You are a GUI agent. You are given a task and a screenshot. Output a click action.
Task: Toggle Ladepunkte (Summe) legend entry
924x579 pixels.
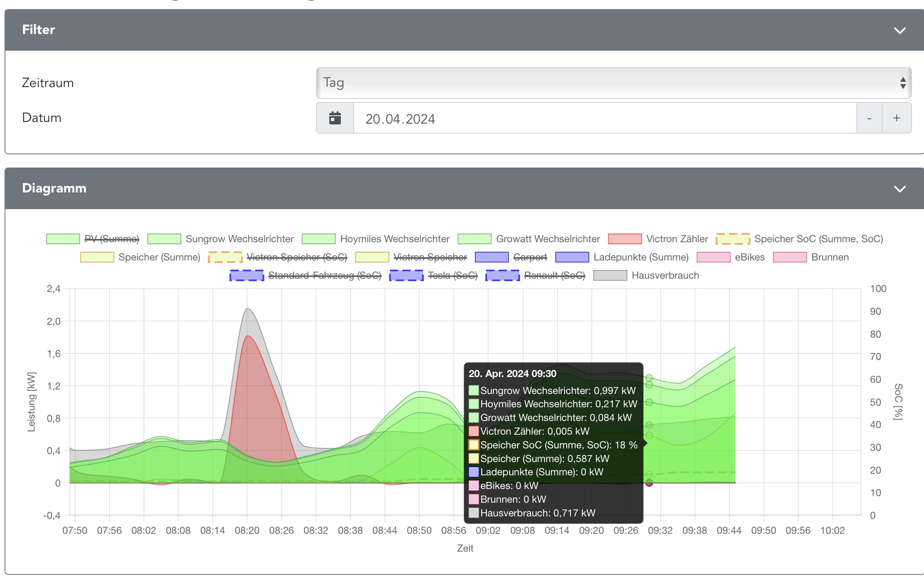pyautogui.click(x=640, y=257)
